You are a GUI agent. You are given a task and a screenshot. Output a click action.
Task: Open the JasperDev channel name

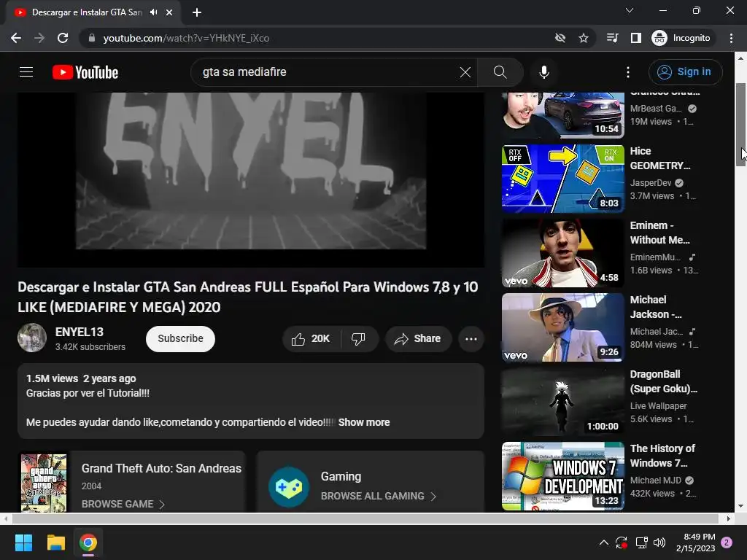(651, 183)
